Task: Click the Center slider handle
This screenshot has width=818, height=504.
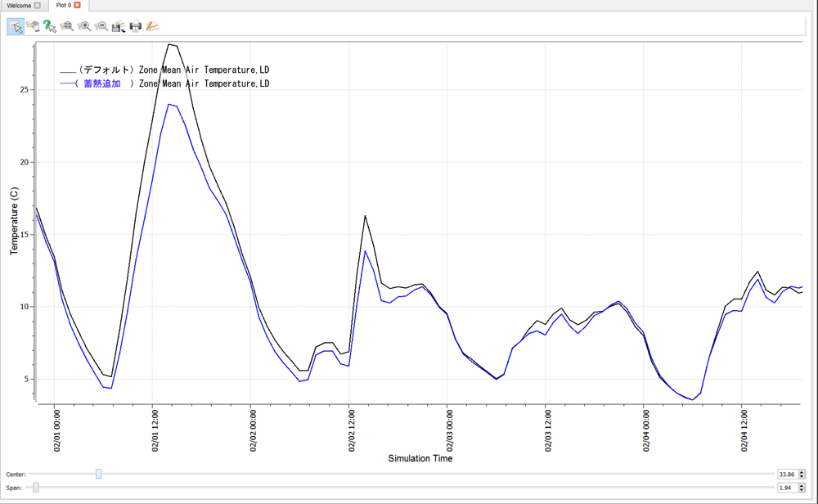Action: 99,474
